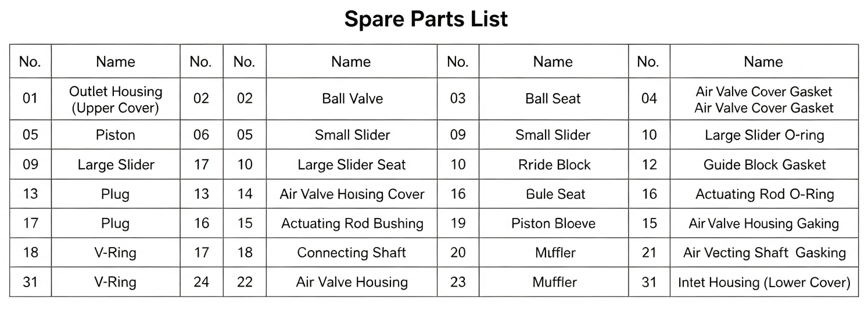Screen dimensions: 868x311
Task: Select the Large Slider Seat cell
Action: (x=352, y=165)
